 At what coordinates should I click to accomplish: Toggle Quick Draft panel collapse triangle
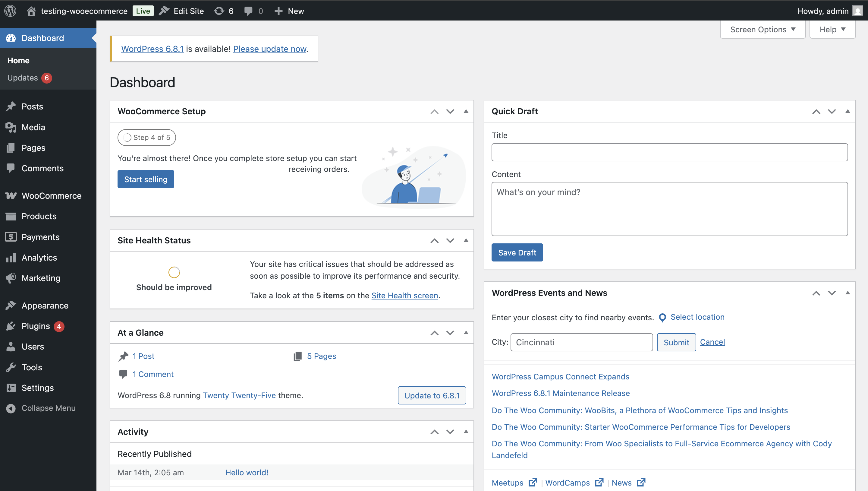[848, 111]
